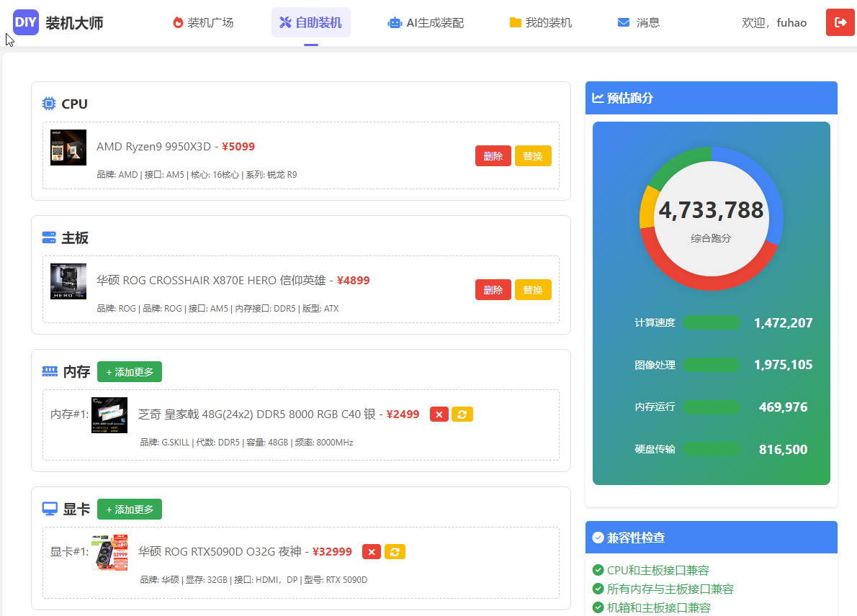Click the ROG motherboard thumbnail image
Viewport: 857px width, 616px height.
tap(68, 281)
